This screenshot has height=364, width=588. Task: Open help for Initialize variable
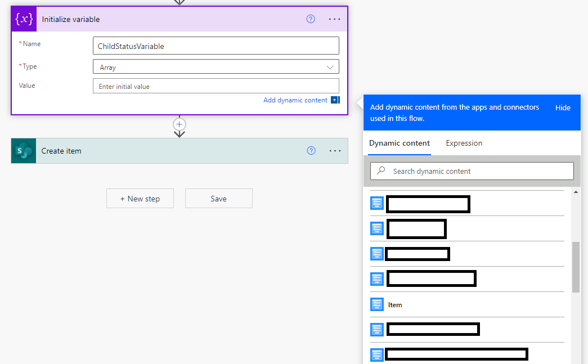click(x=311, y=19)
